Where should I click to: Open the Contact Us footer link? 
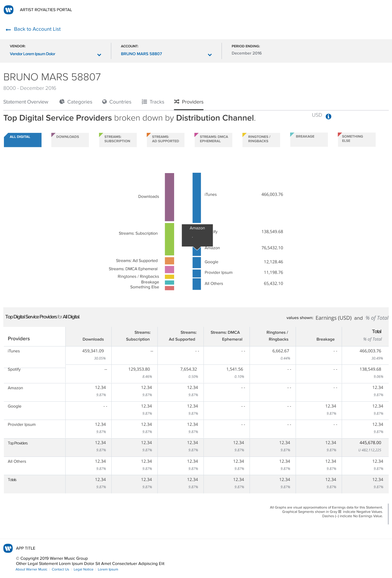(x=60, y=570)
